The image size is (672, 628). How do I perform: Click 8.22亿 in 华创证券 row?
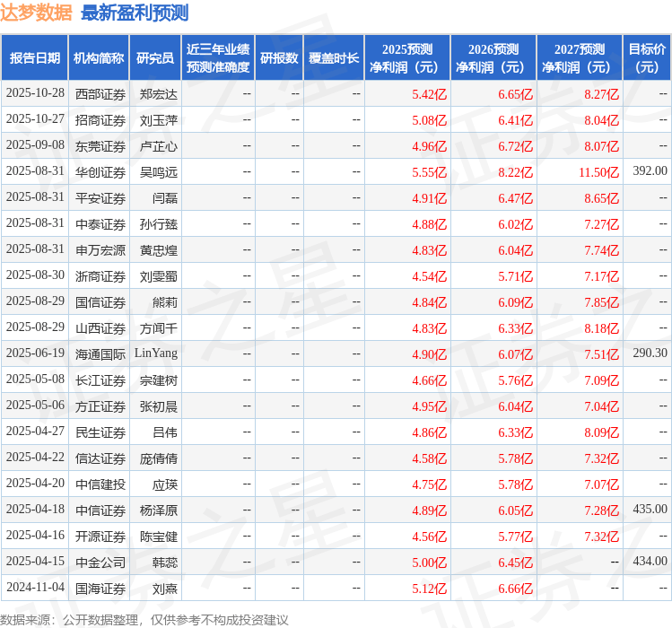point(516,172)
